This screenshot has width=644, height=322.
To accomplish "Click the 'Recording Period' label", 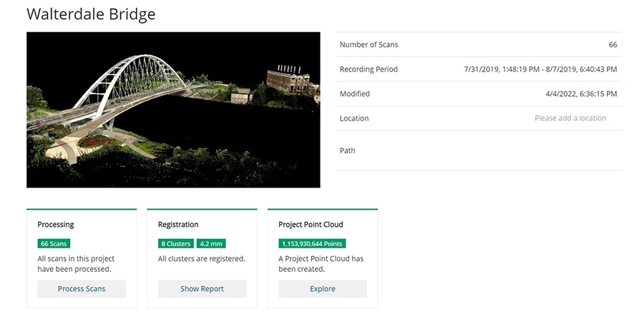I will click(369, 69).
